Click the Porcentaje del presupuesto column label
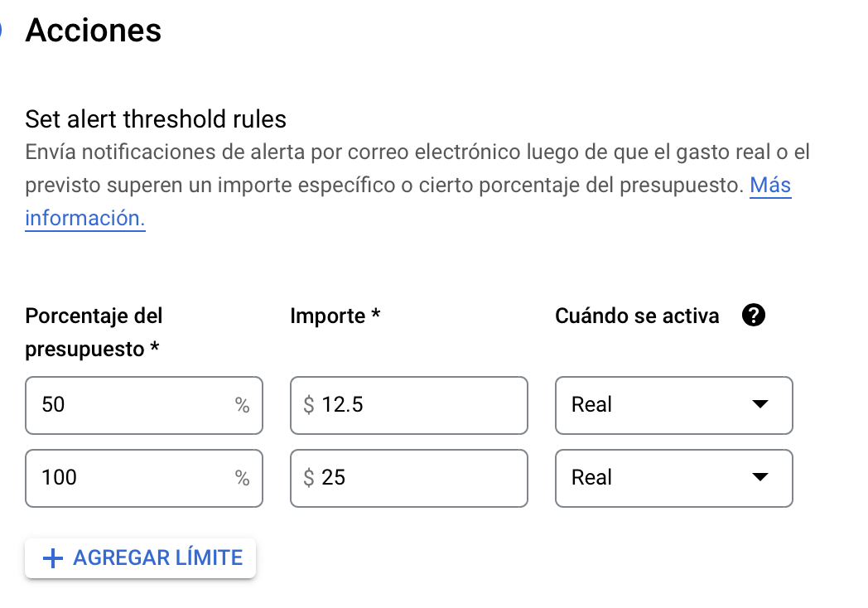Screen dimensions: 868x608 point(94,332)
